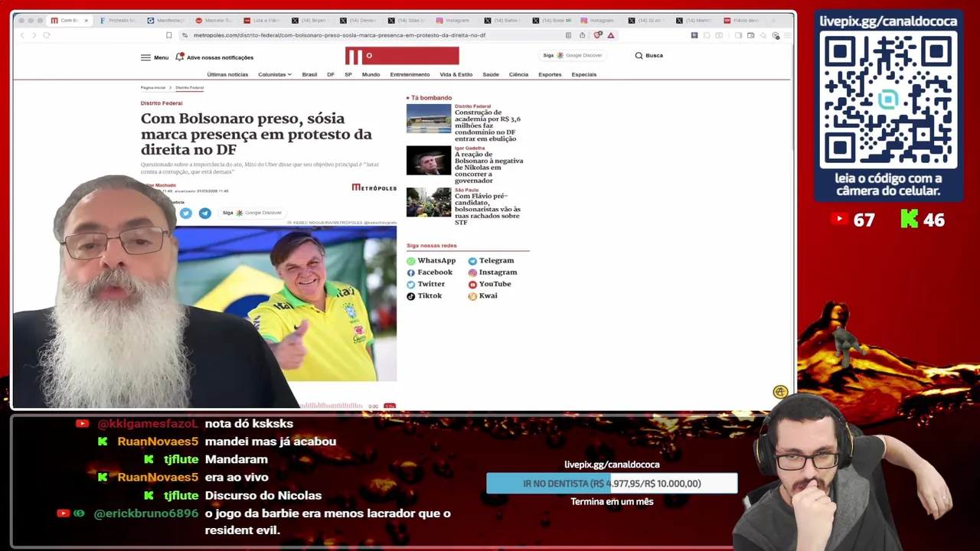Screen dimensions: 980x551
Task: Switch to the '(14) Bahia' X tab
Action: click(502, 21)
